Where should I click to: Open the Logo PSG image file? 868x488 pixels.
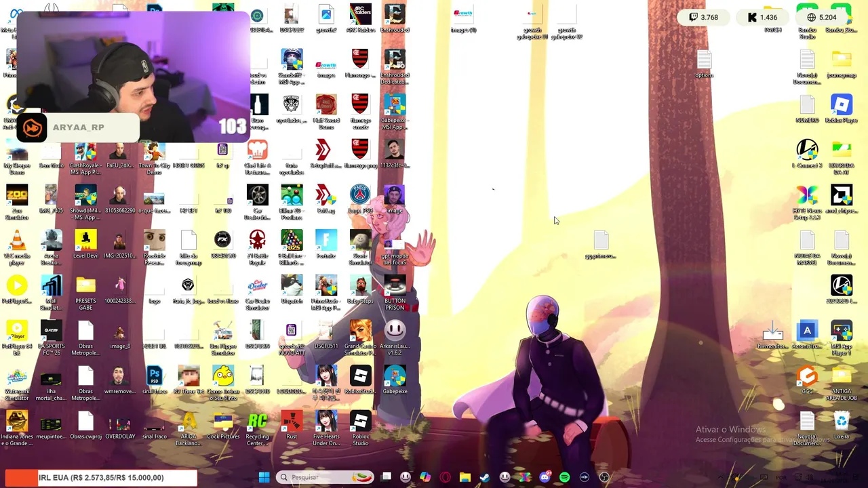360,199
